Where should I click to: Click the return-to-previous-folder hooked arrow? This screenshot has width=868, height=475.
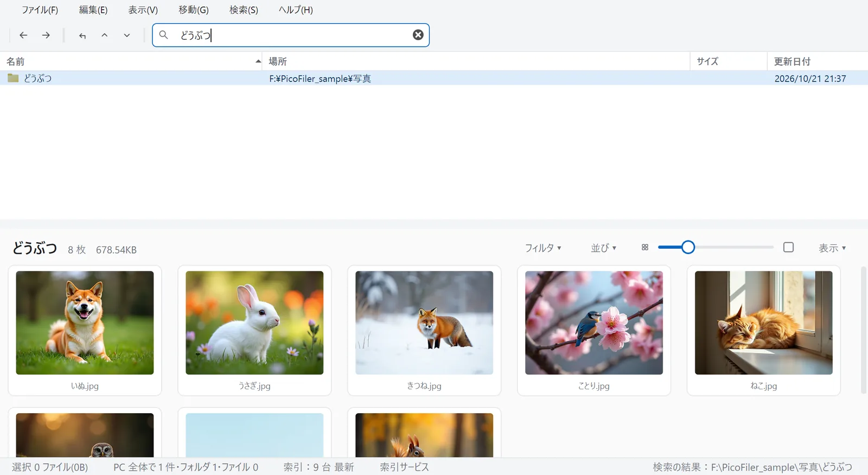82,35
